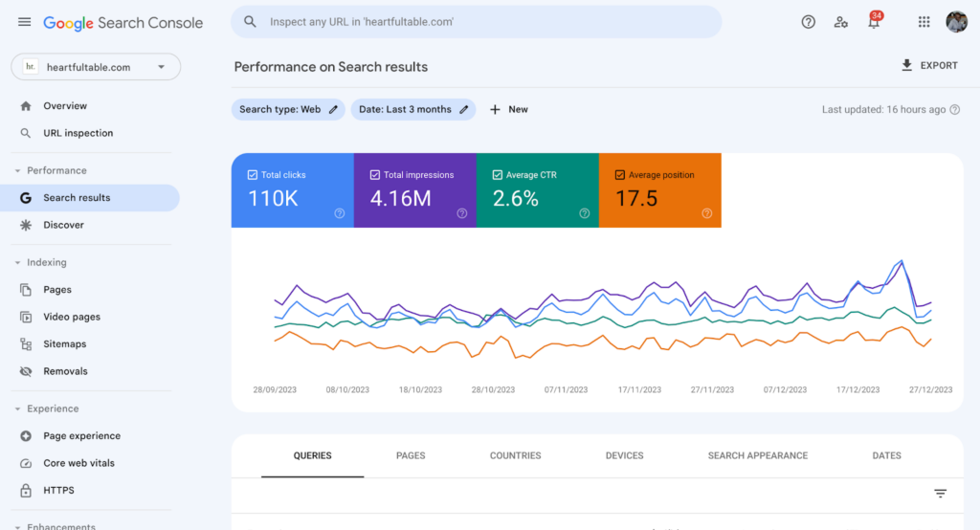Click the Export download button
Viewport: 980px width, 530px height.
pyautogui.click(x=928, y=66)
